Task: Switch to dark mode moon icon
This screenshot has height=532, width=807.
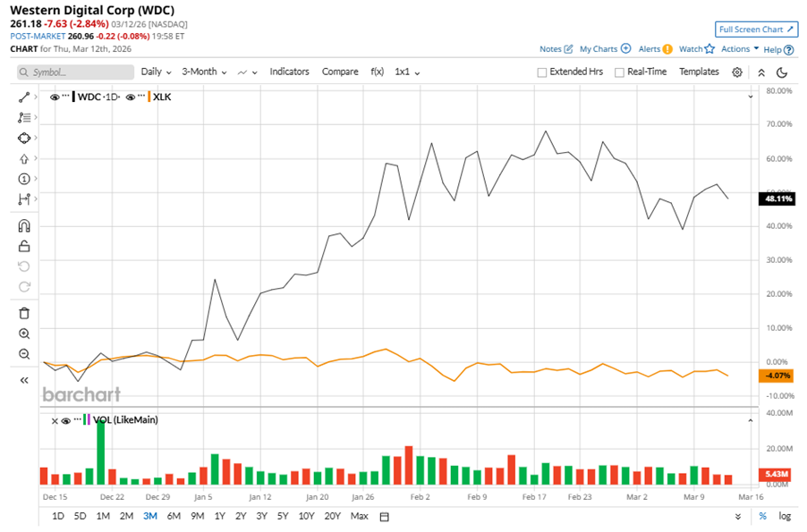Action: tap(782, 72)
